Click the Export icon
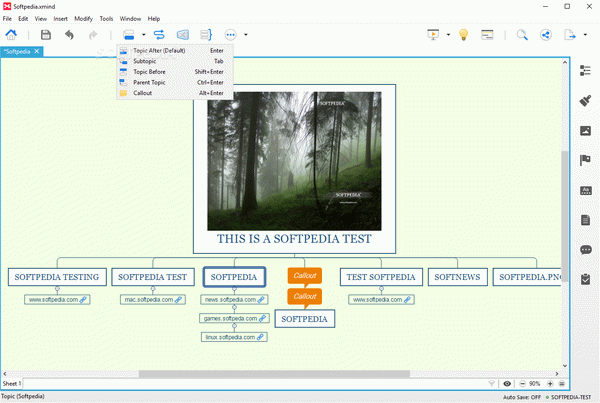Viewport: 600px width, 403px height. tap(570, 35)
